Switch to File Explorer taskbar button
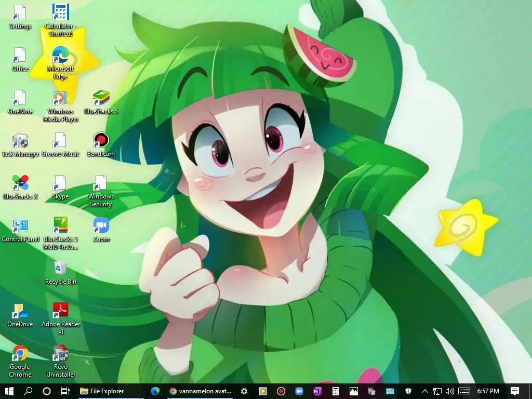The image size is (532, 399). 111,391
